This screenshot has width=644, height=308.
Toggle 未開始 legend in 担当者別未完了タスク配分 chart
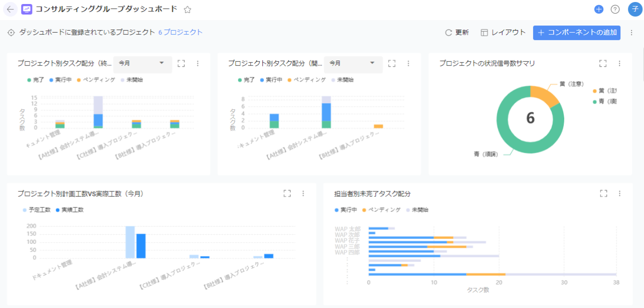417,210
